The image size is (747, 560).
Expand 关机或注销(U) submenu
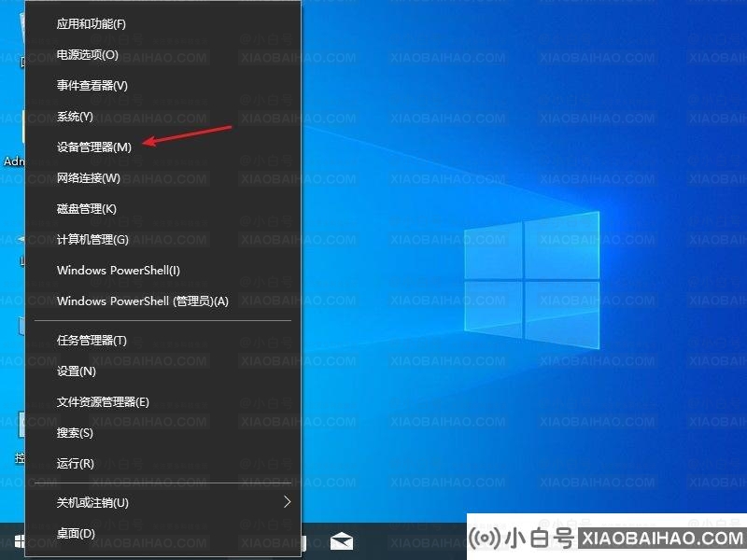coord(162,502)
